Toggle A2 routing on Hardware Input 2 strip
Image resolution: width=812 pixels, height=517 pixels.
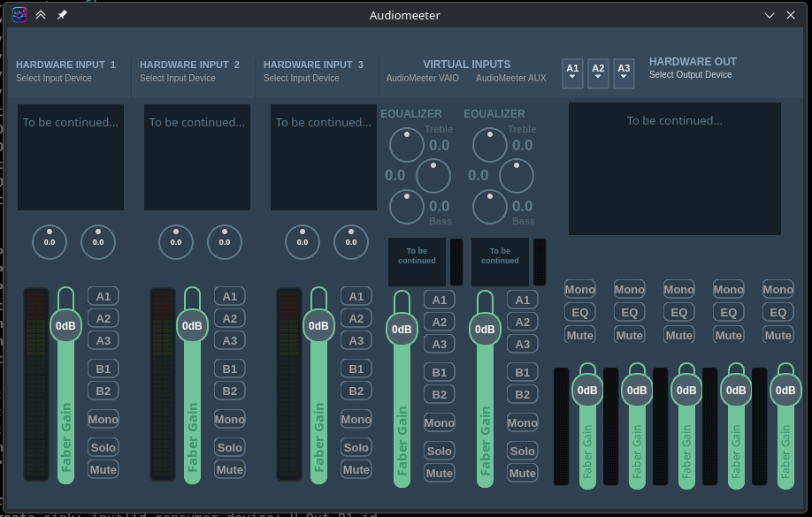229,318
